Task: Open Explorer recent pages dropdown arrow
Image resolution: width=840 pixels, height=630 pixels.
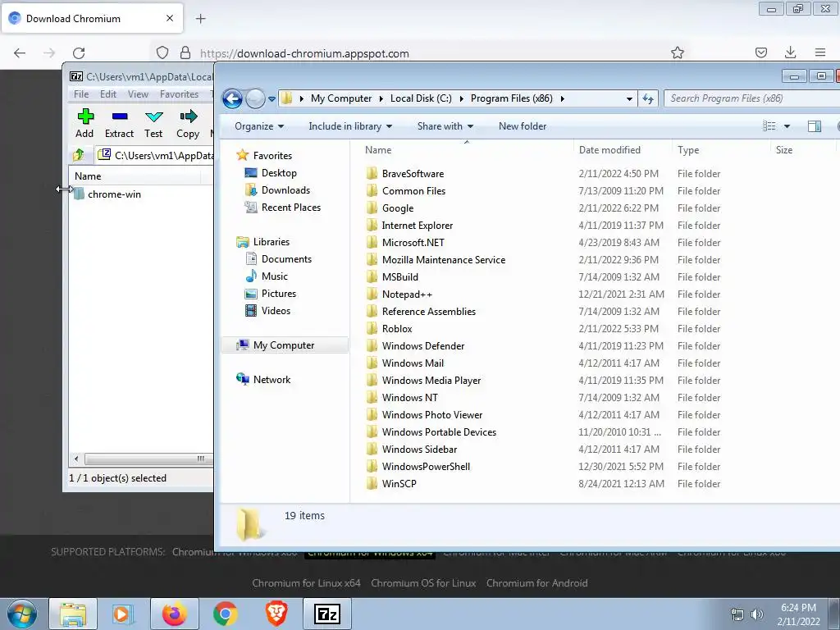Action: click(x=272, y=99)
